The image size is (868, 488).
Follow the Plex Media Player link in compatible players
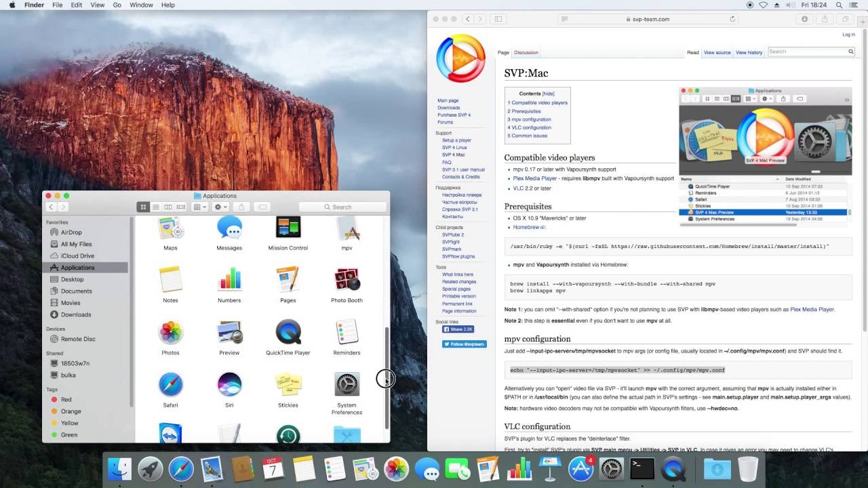click(535, 178)
